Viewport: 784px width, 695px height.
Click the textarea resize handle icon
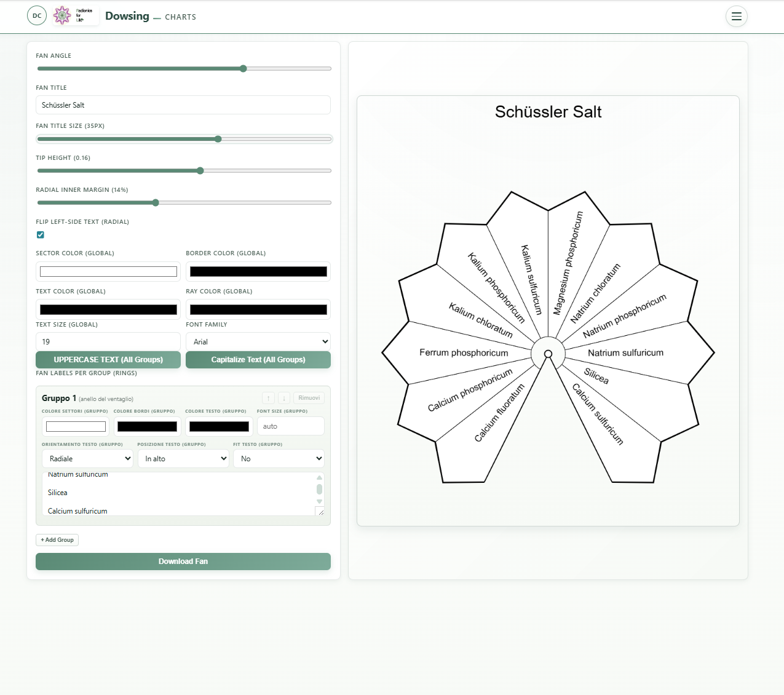point(320,511)
